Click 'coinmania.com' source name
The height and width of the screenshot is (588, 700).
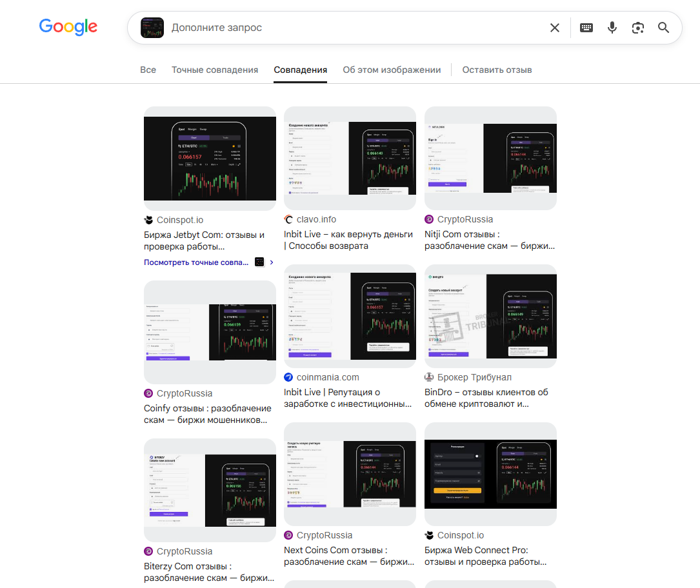click(328, 377)
